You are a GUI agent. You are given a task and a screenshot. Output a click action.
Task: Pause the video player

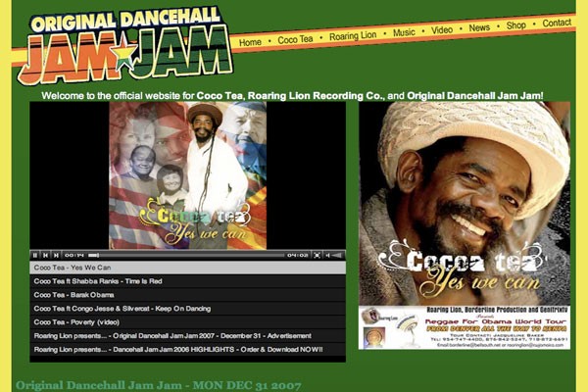(x=35, y=255)
